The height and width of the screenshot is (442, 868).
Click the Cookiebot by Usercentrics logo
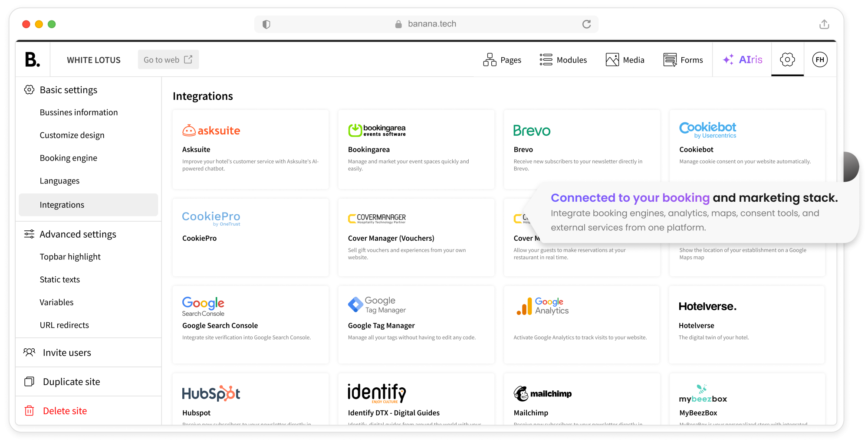pos(708,130)
